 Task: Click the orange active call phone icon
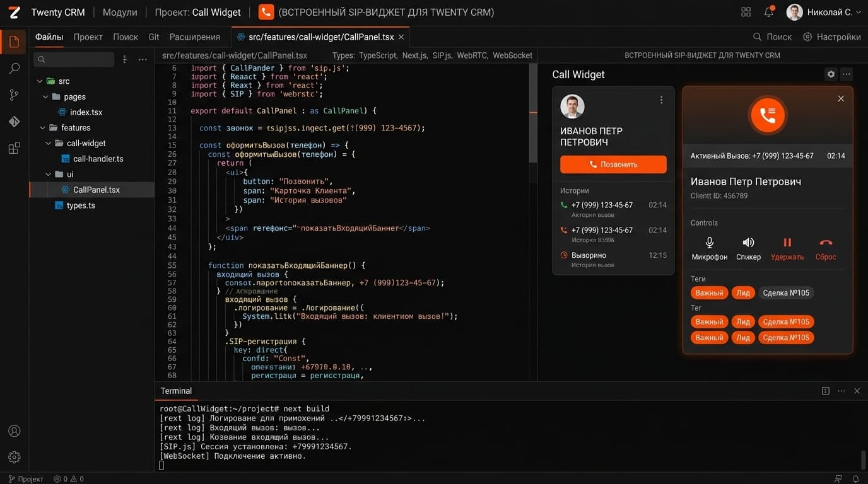coord(768,115)
